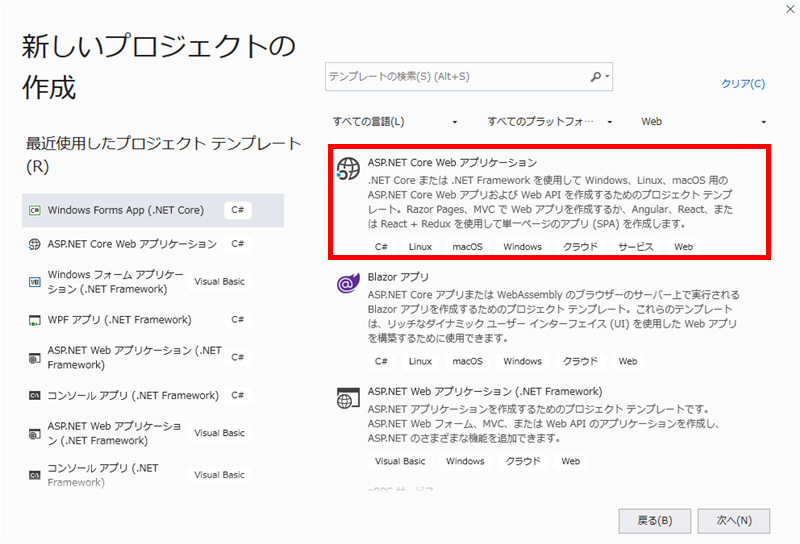Click Visual Basic badge beside Windows フォーム アプリケーション
The image size is (800, 544).
(219, 282)
